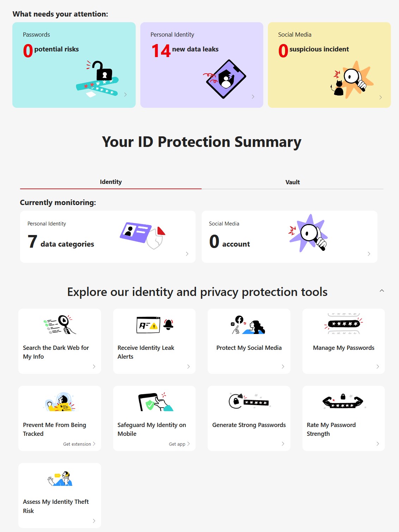This screenshot has width=399, height=532.
Task: Open the Passwords card arrow
Action: 125,94
